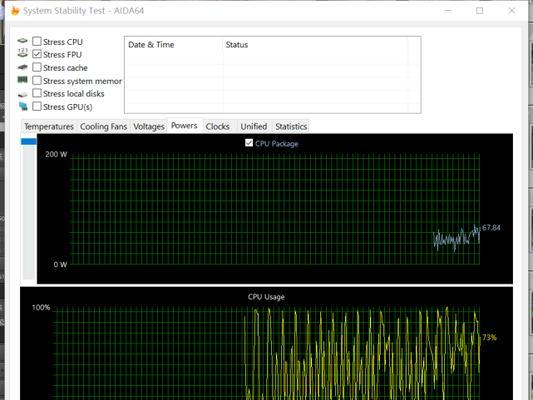The width and height of the screenshot is (533, 400).
Task: Click the 200 W axis label
Action: click(x=56, y=154)
